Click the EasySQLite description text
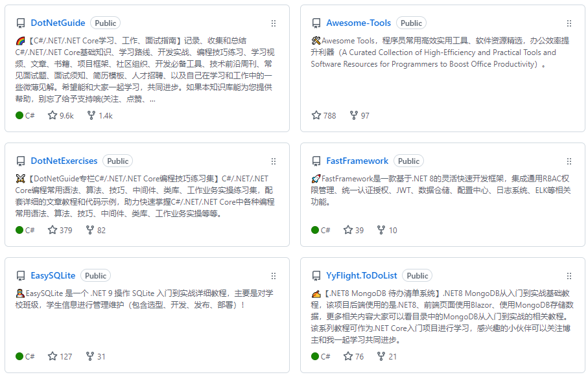The image size is (588, 377). click(145, 299)
